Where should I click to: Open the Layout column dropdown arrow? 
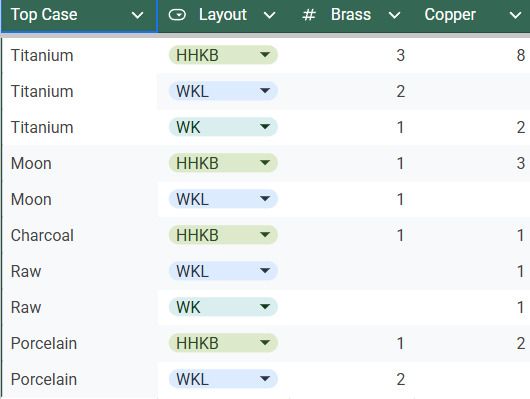(269, 15)
